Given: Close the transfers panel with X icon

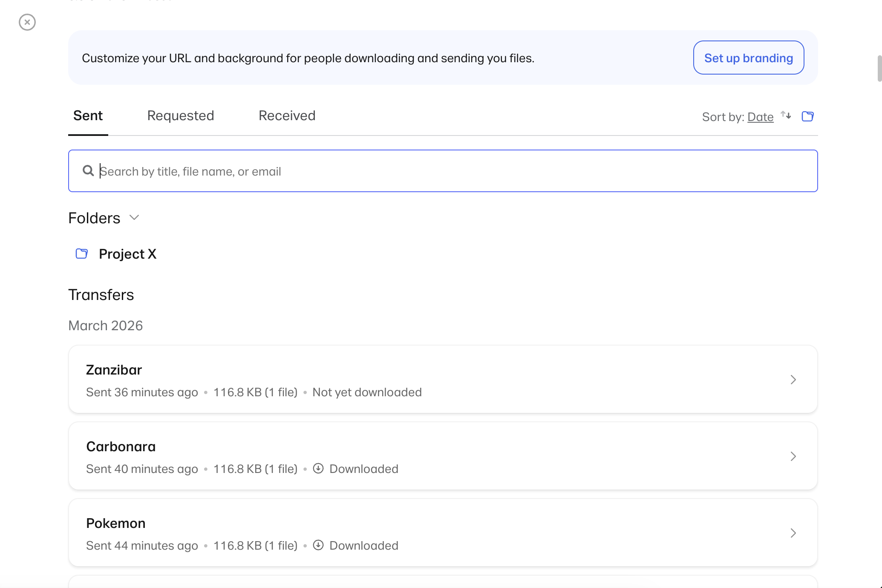Looking at the screenshot, I should (27, 22).
